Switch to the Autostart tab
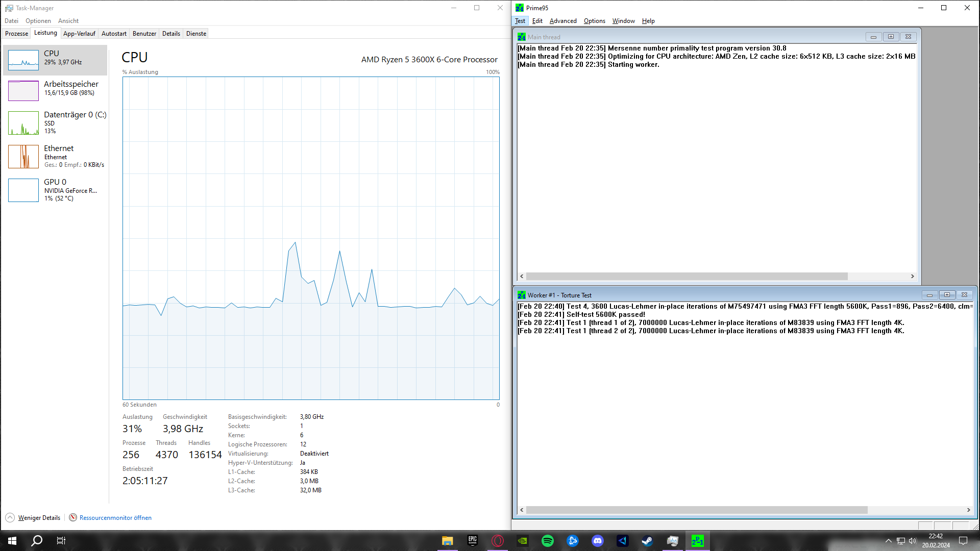Screen dimensions: 980x551 point(114,34)
